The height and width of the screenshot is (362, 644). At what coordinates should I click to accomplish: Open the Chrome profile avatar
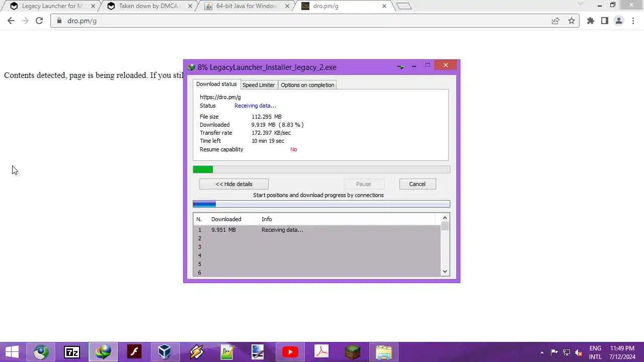(619, 21)
